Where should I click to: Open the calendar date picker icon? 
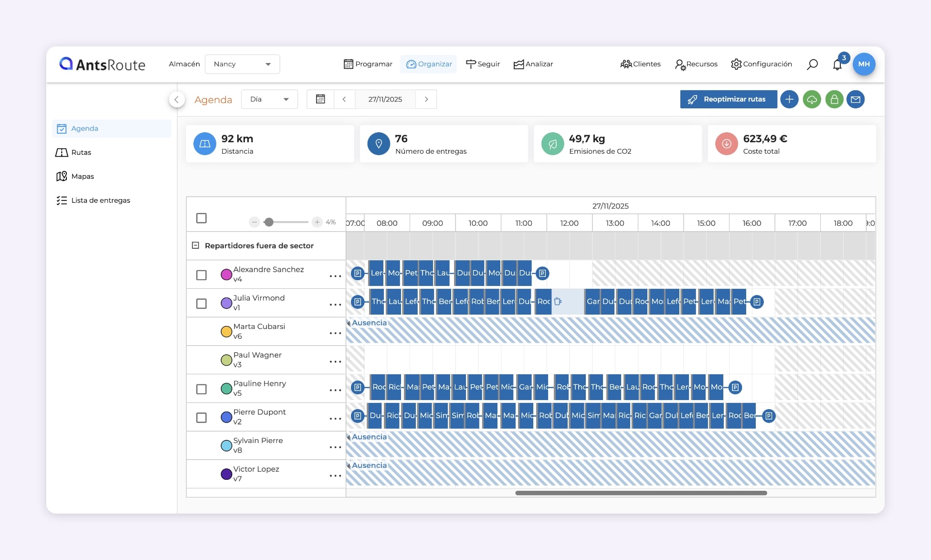pos(320,99)
